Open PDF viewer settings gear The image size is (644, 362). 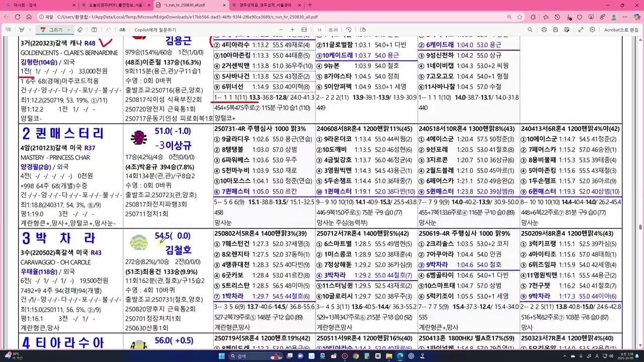coord(592,30)
